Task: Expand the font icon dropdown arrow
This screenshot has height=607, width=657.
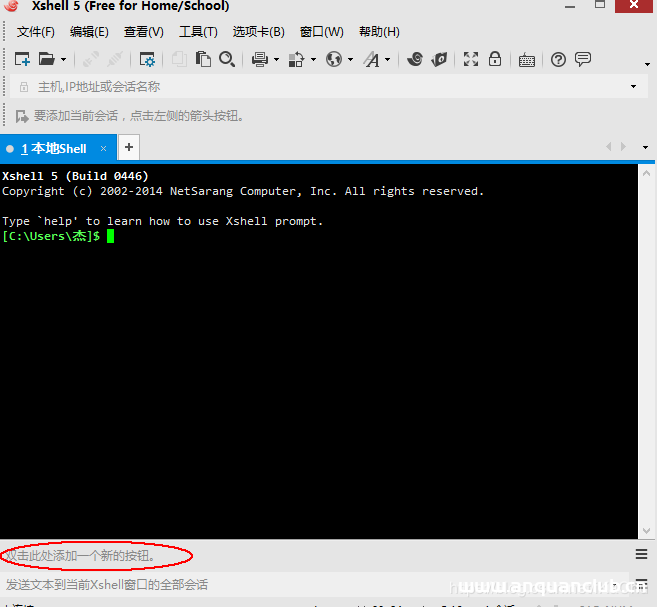Action: 388,59
